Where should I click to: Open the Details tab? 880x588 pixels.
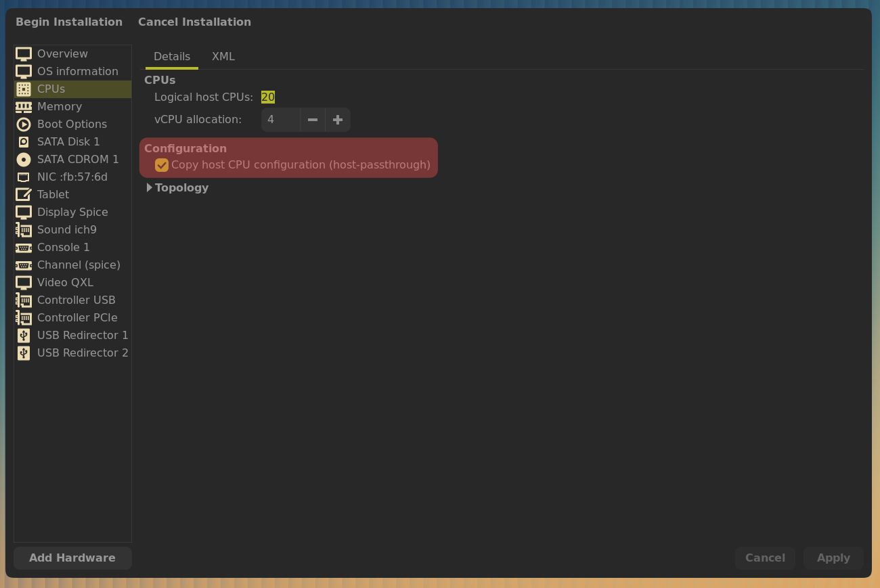pyautogui.click(x=172, y=57)
